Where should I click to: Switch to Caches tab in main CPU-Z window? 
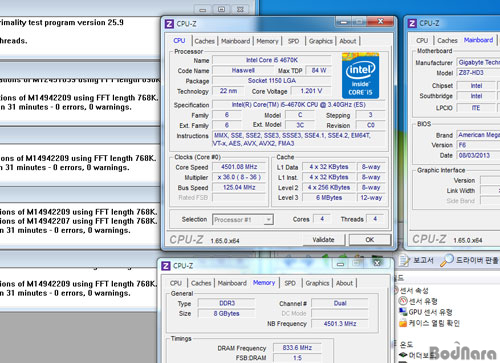click(204, 41)
